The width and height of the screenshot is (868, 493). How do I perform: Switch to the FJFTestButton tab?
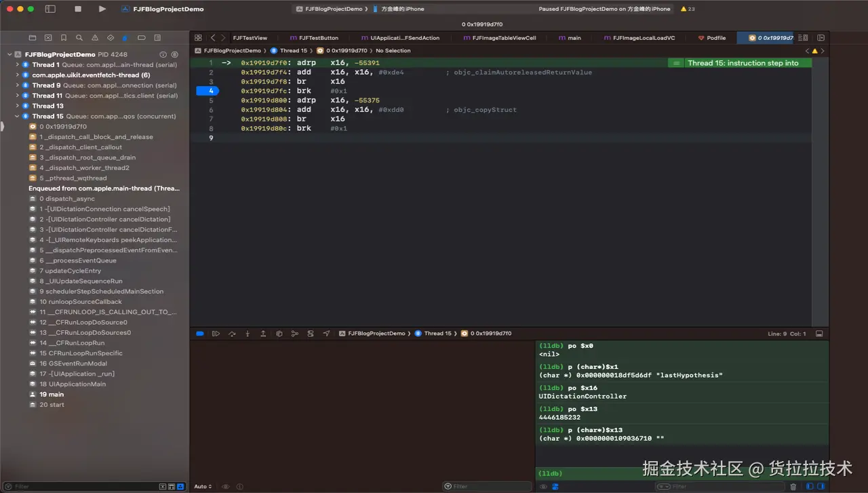(314, 38)
